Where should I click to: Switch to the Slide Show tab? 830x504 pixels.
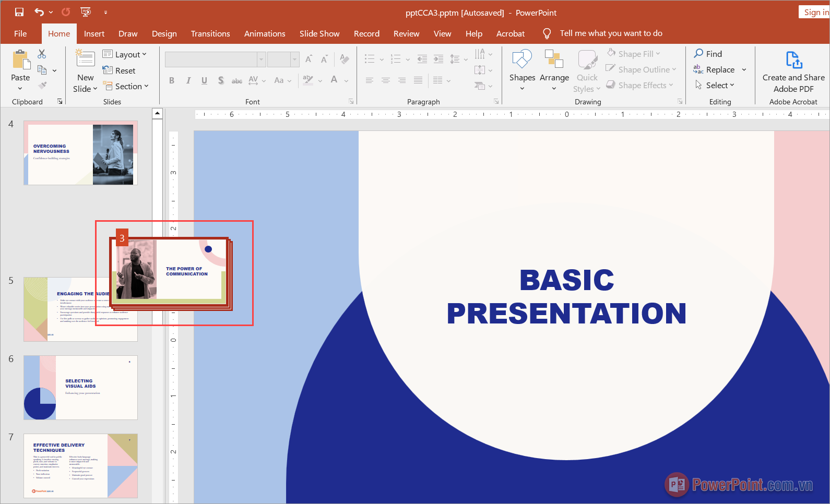319,33
